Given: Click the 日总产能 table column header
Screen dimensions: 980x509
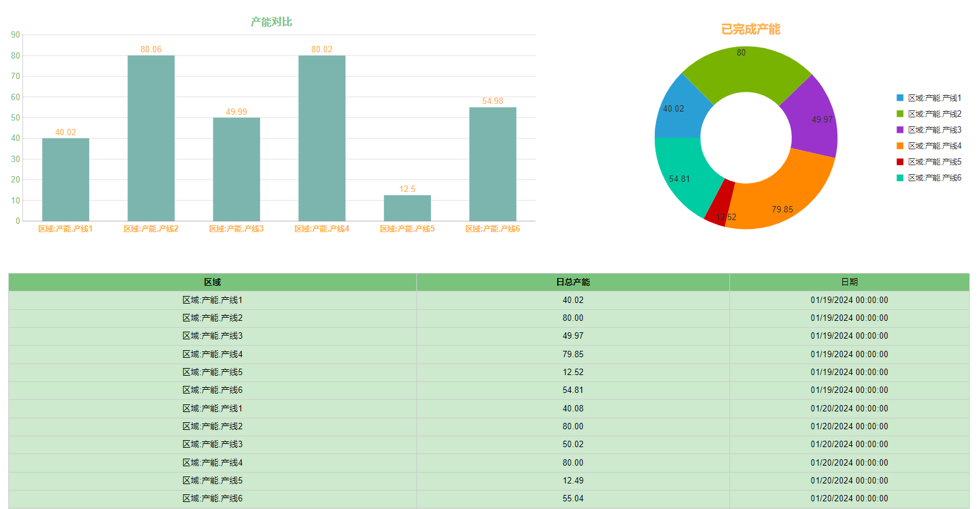Looking at the screenshot, I should coord(573,282).
